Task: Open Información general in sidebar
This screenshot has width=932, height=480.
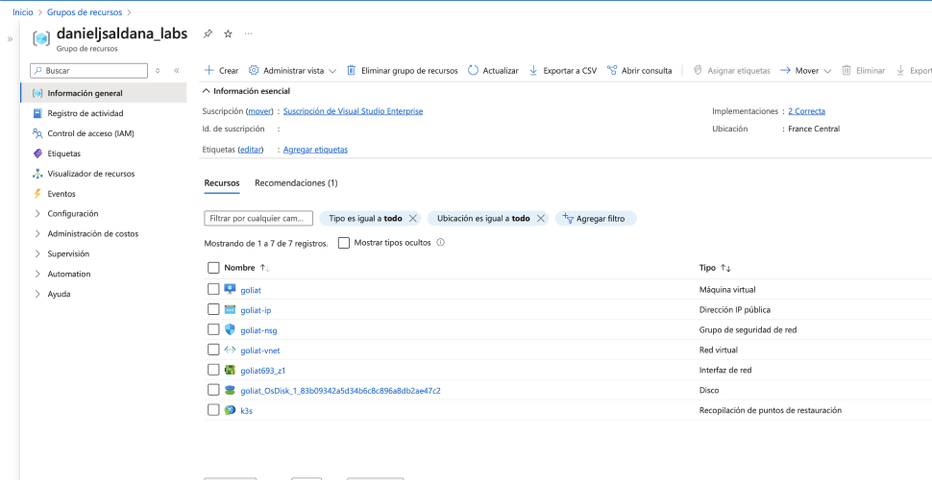Action: point(103,93)
